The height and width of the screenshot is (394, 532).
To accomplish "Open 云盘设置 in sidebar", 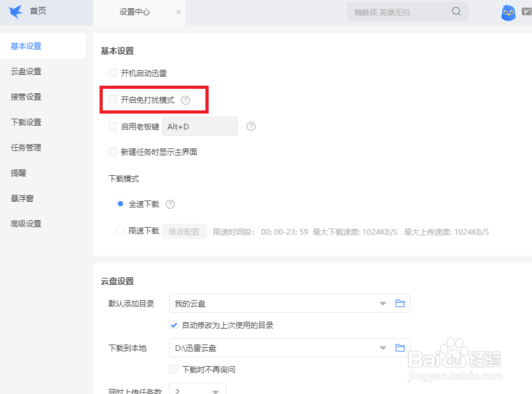I will click(26, 72).
